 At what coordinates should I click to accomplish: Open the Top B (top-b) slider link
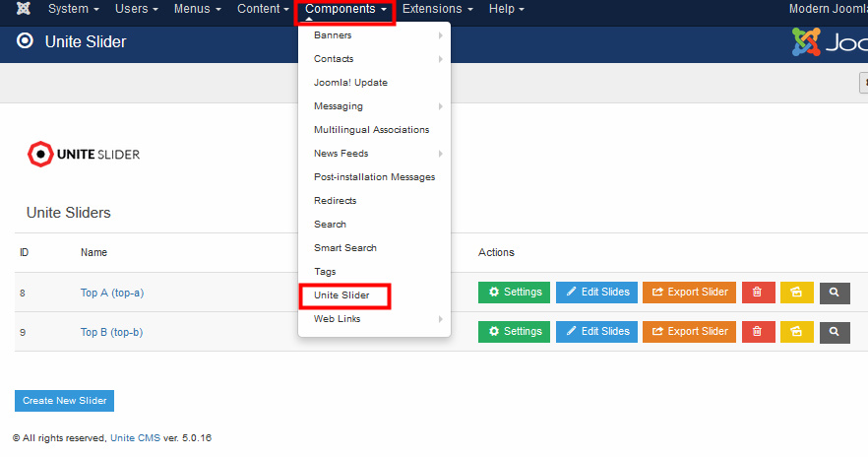[111, 332]
